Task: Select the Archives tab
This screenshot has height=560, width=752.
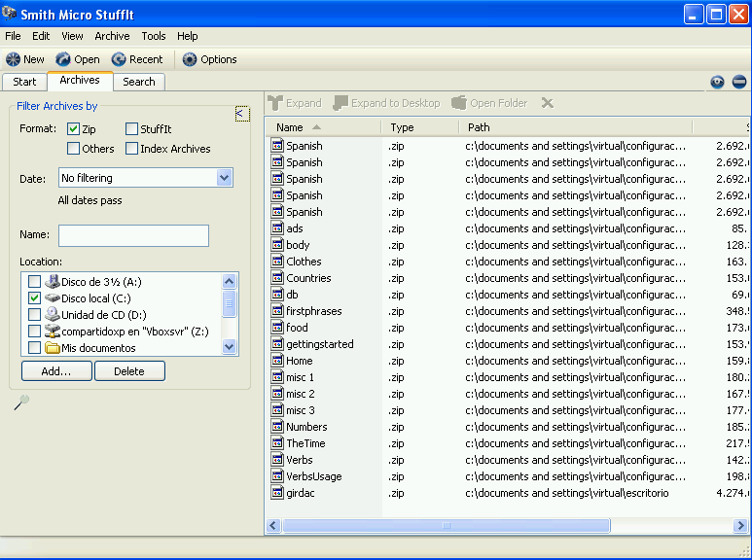Action: coord(80,81)
